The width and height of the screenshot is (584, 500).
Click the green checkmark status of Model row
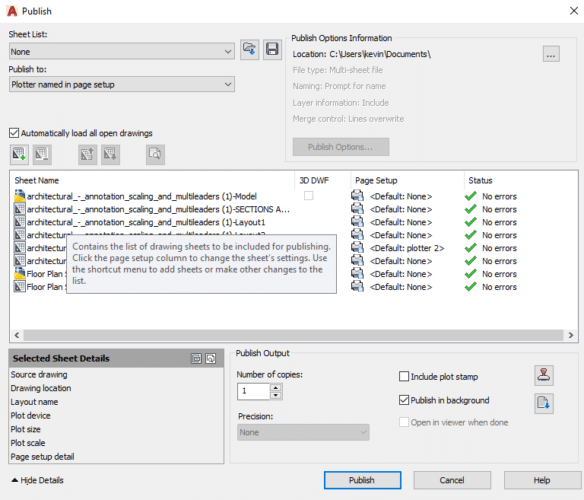click(471, 196)
